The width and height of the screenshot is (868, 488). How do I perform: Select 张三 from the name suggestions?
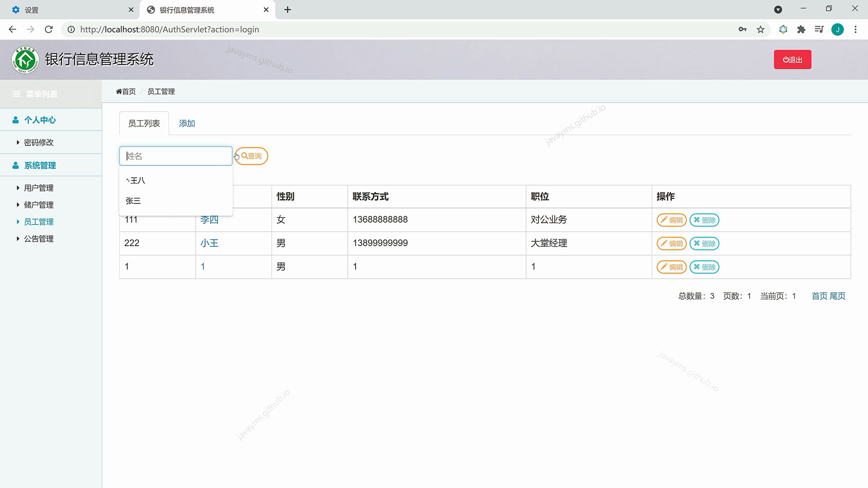pos(133,201)
